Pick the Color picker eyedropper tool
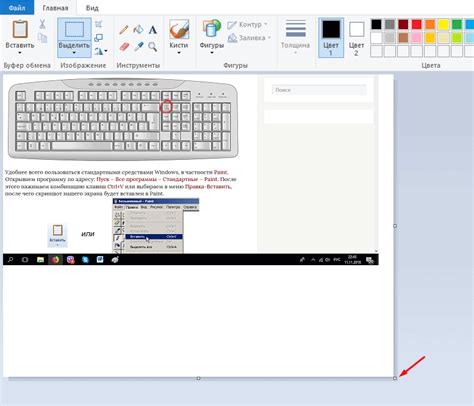 click(x=138, y=46)
